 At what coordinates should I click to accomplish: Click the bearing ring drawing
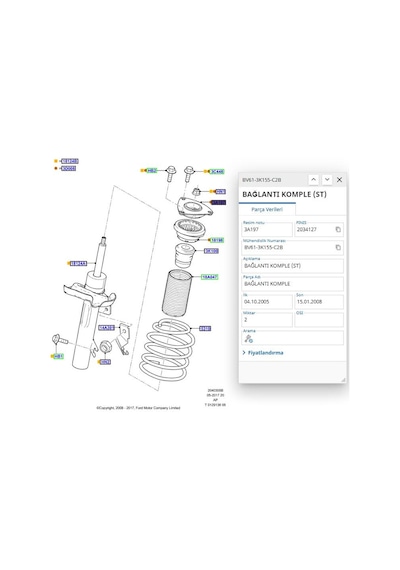coord(189,230)
